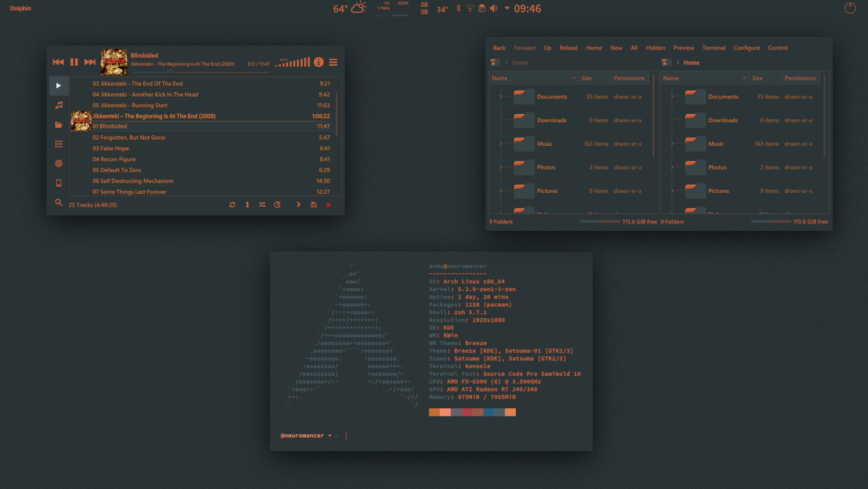Click right pane breadcrumb home icon
The height and width of the screenshot is (489, 868).
point(666,63)
